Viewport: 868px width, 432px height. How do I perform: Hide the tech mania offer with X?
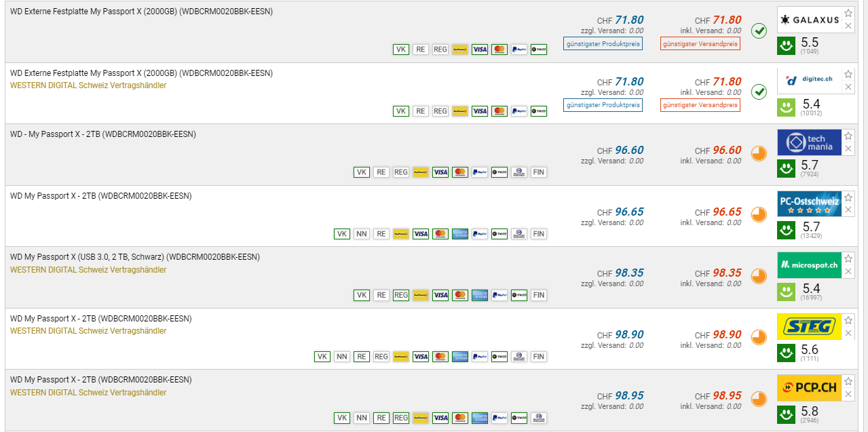coord(848,149)
